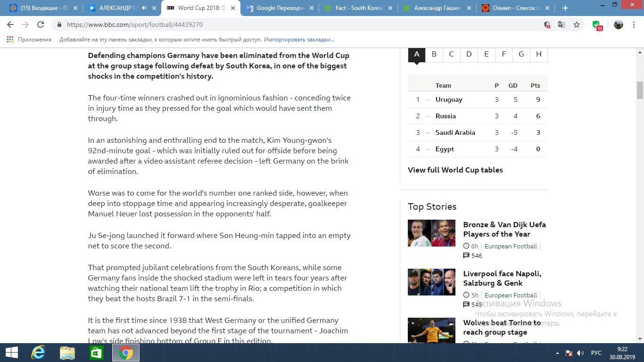Reload the BBC page

click(x=41, y=25)
